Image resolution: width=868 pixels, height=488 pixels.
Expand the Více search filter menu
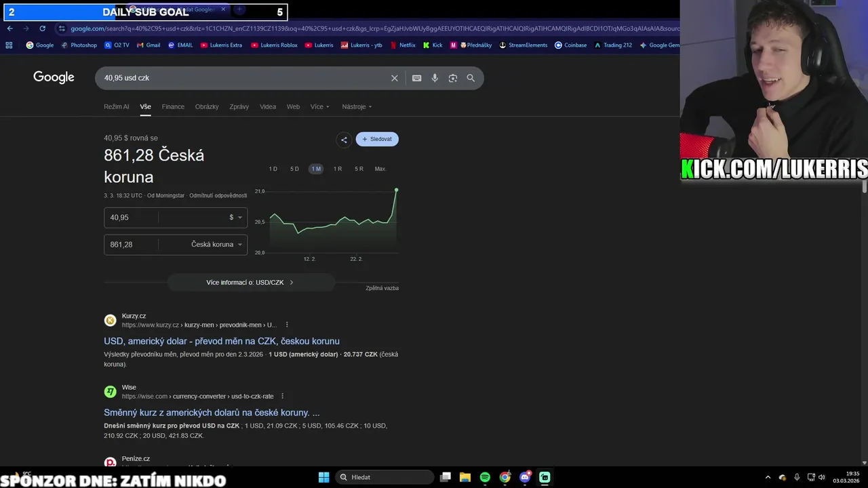pyautogui.click(x=320, y=106)
